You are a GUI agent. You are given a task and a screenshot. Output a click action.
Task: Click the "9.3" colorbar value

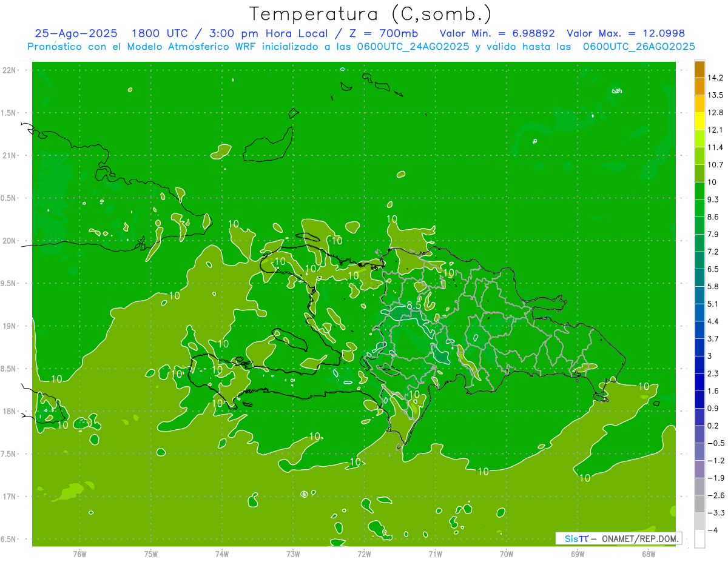713,199
